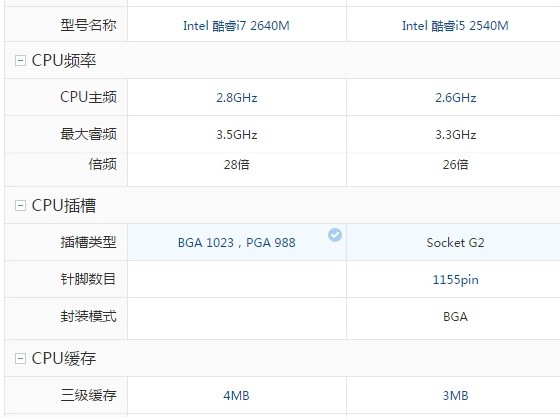The width and height of the screenshot is (560, 420).
Task: Open the 1155pin link
Action: 455,280
